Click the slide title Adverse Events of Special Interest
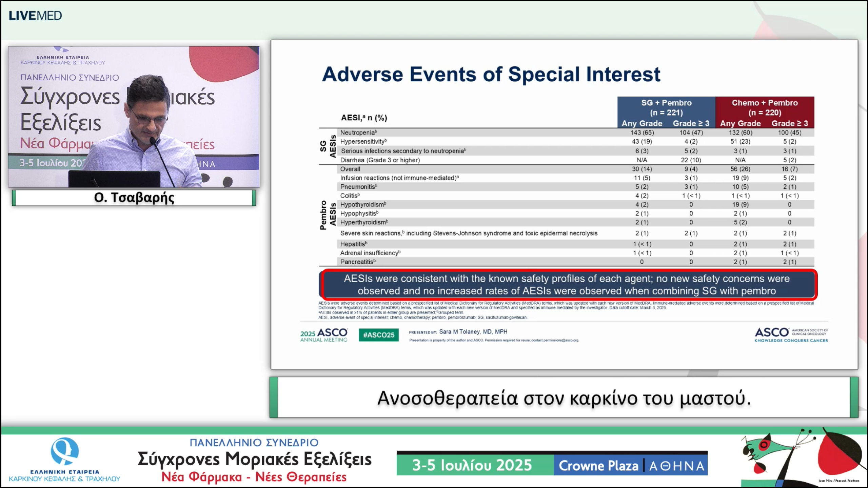Image resolution: width=868 pixels, height=488 pixels. [491, 74]
